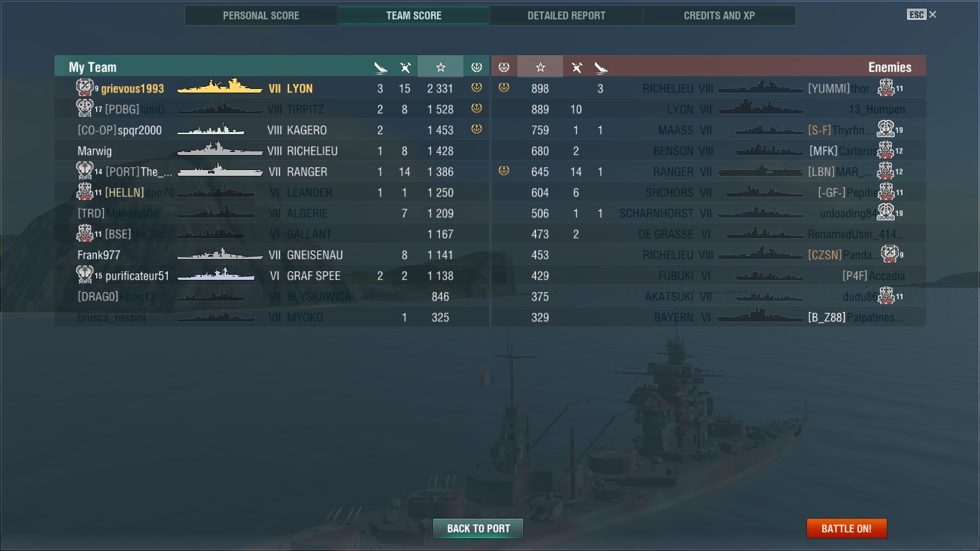Click grievous1993's achievement medal icon

(x=476, y=88)
